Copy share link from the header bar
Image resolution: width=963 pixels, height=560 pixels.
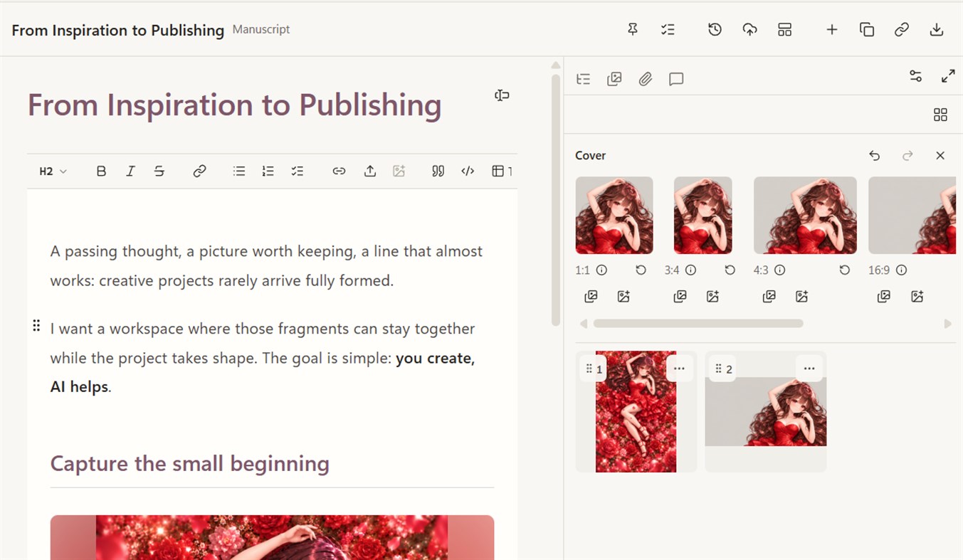(901, 29)
